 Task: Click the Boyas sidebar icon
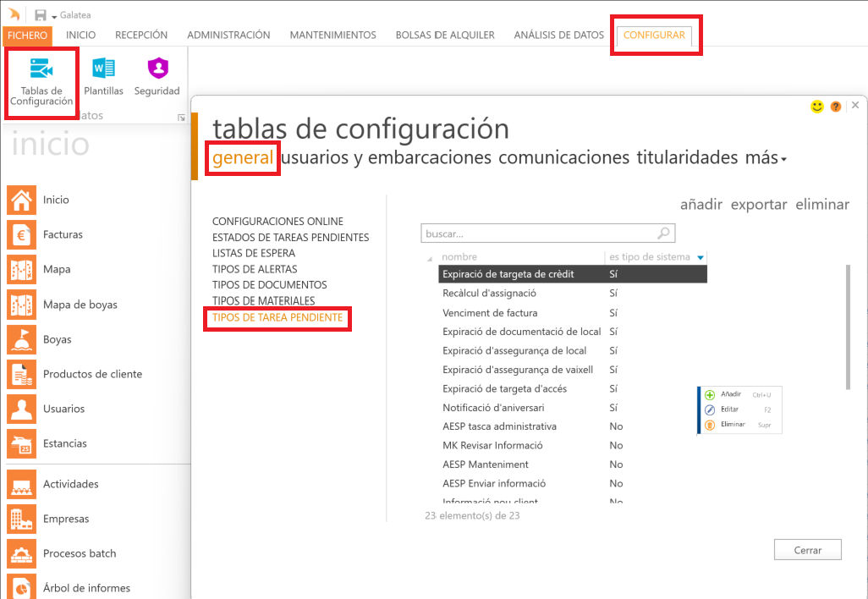(x=21, y=339)
